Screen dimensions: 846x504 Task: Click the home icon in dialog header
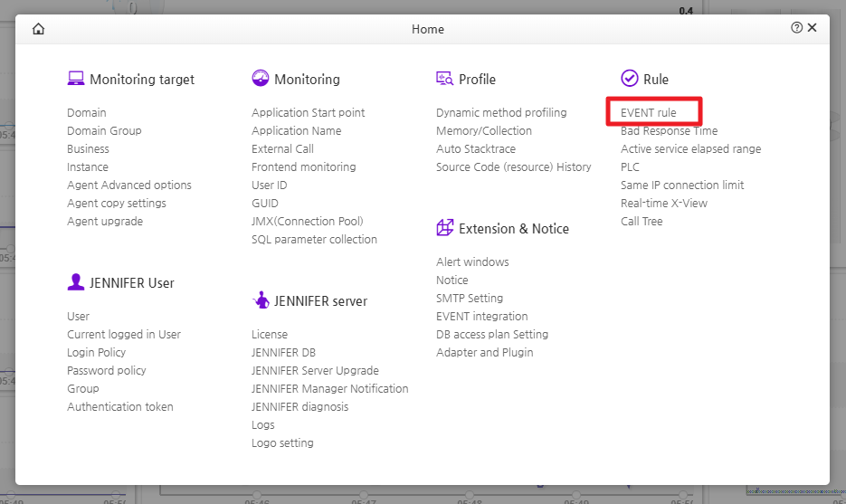coord(38,29)
